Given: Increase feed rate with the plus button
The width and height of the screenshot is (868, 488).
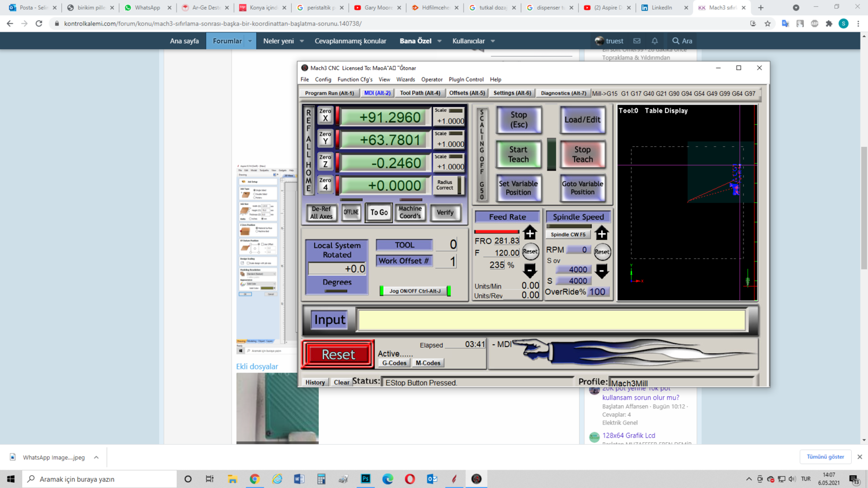Looking at the screenshot, I should [x=529, y=233].
